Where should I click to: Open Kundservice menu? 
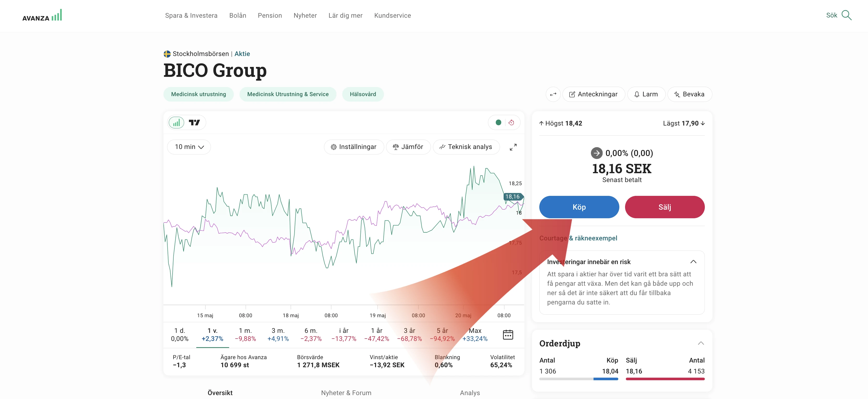(x=393, y=15)
